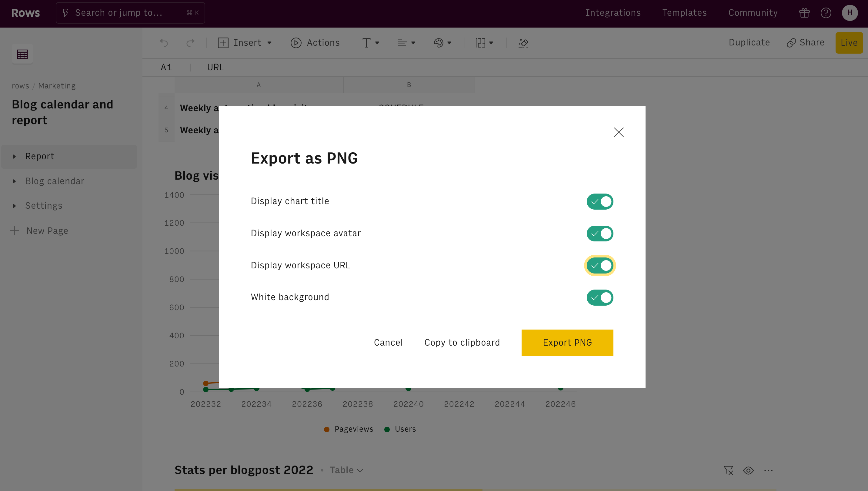Click Copy to clipboard

pos(462,342)
